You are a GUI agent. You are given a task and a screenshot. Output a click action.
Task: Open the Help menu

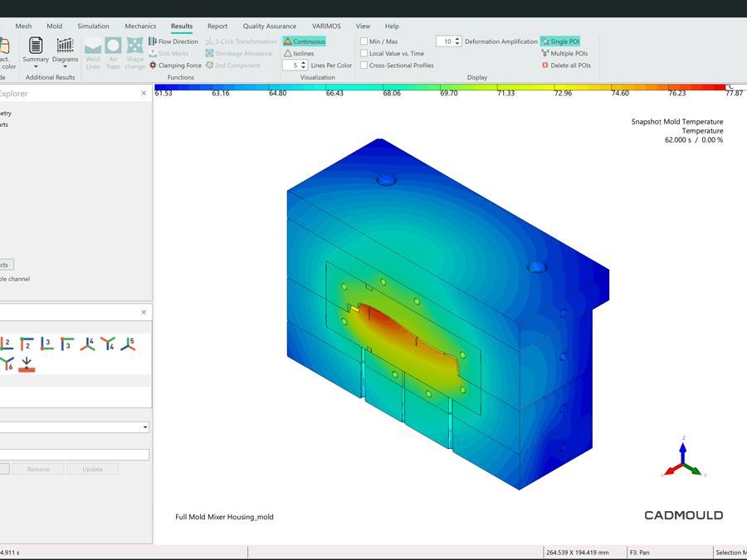tap(392, 27)
